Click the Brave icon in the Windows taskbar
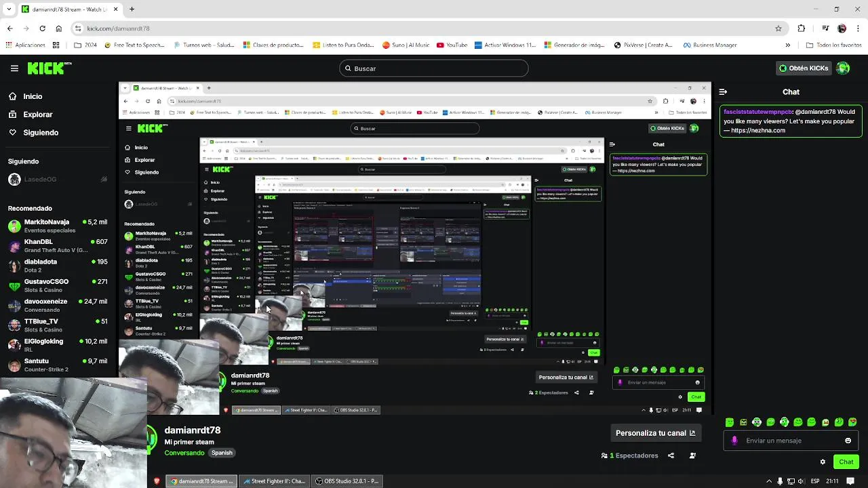 (x=157, y=481)
